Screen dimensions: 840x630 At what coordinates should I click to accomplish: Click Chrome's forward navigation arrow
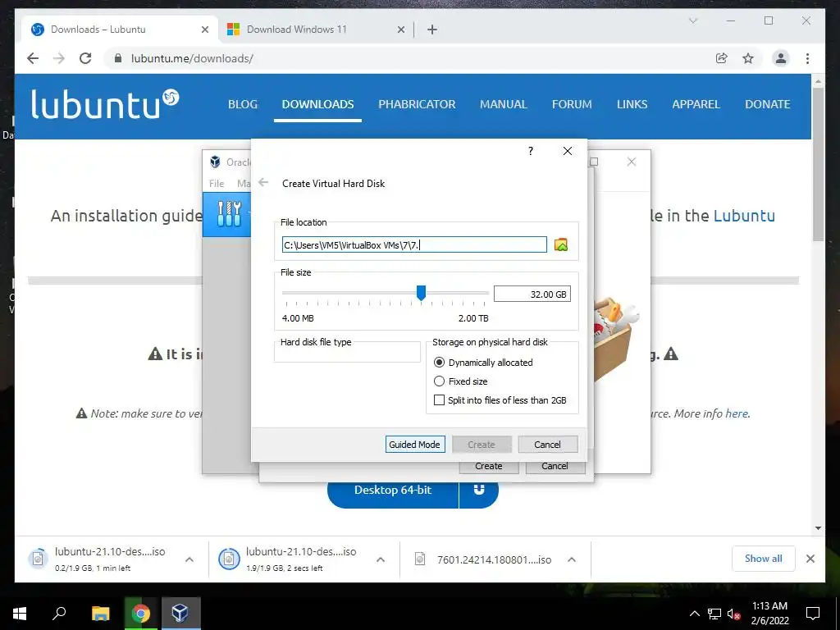click(59, 58)
